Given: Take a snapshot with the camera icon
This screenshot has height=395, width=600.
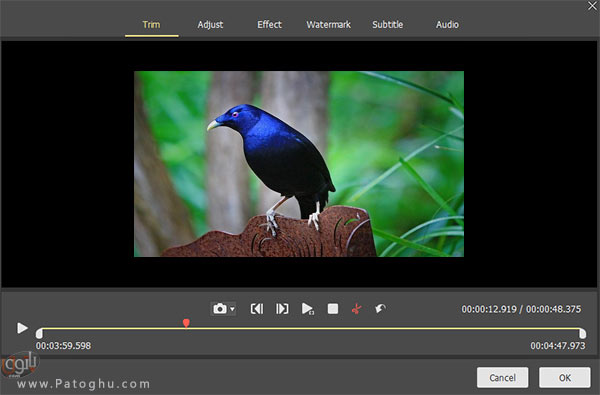Looking at the screenshot, I should coord(220,308).
